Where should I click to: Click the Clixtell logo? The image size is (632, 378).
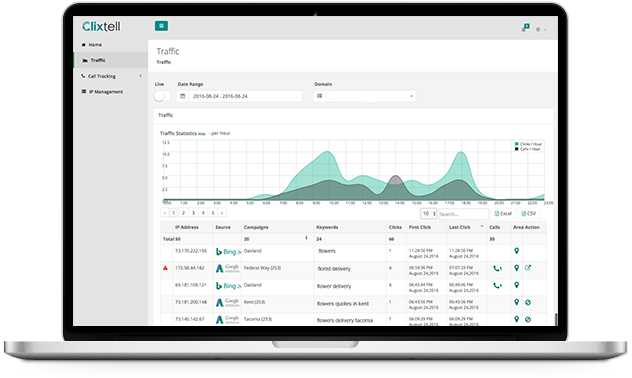tap(101, 27)
